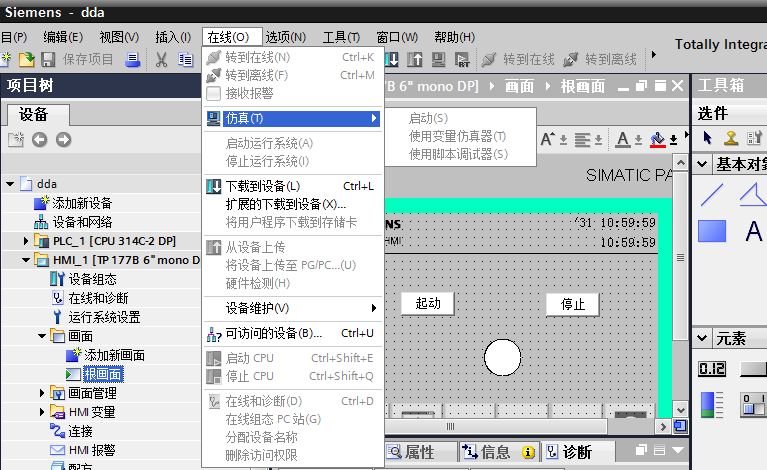Open the 插入(I) menu

173,37
